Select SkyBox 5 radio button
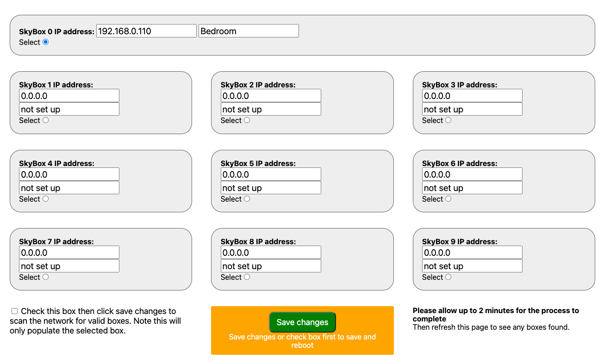This screenshot has height=364, width=604. (247, 199)
